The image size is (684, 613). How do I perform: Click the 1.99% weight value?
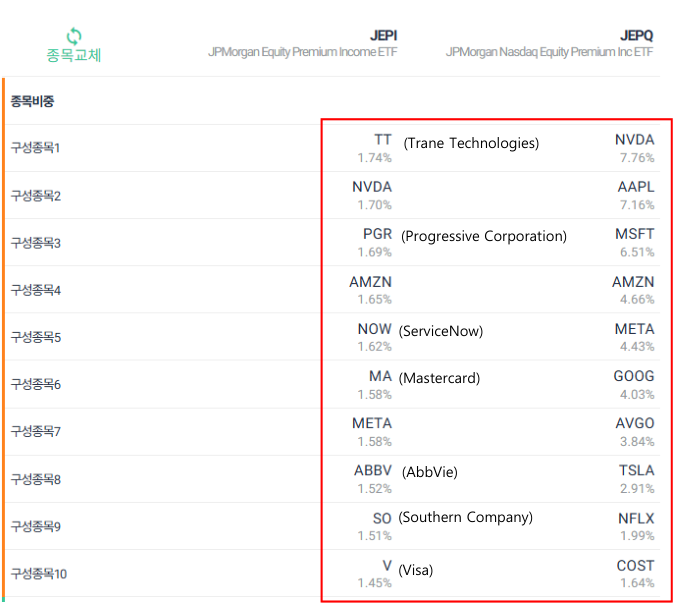[637, 536]
